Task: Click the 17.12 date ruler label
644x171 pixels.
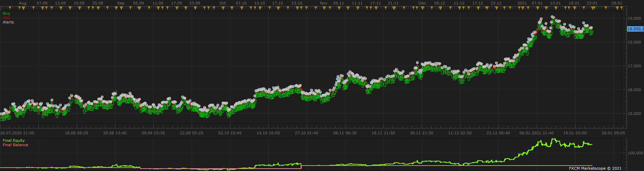Action: (x=478, y=3)
